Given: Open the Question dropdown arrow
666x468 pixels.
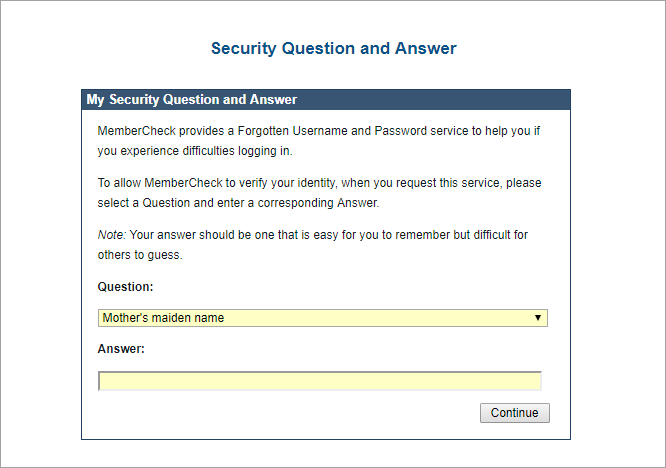Looking at the screenshot, I should pyautogui.click(x=538, y=318).
